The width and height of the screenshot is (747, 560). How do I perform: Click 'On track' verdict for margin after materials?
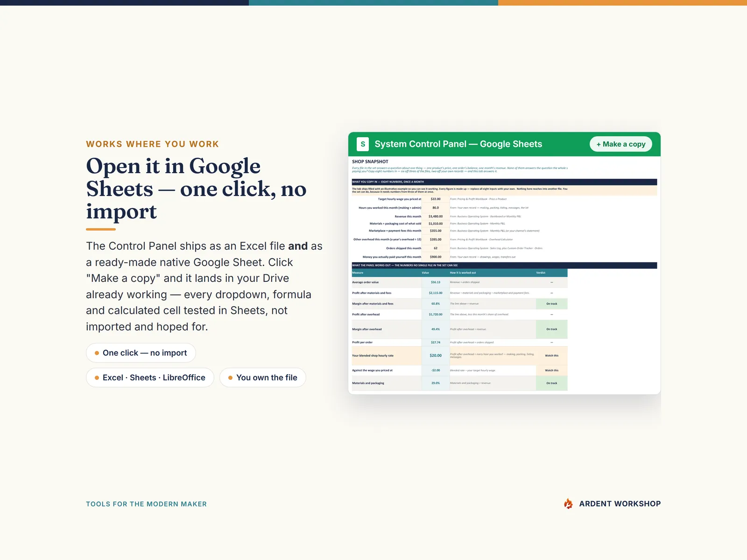[x=552, y=304]
